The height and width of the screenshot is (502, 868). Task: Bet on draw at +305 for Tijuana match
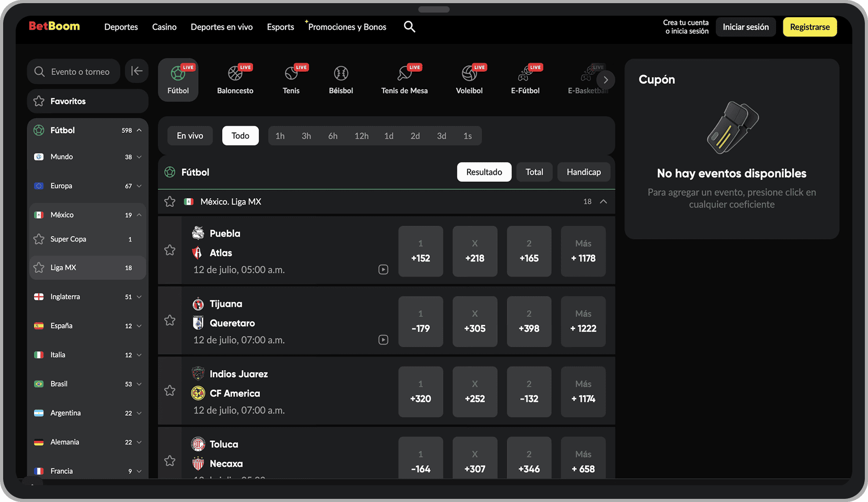(x=475, y=322)
